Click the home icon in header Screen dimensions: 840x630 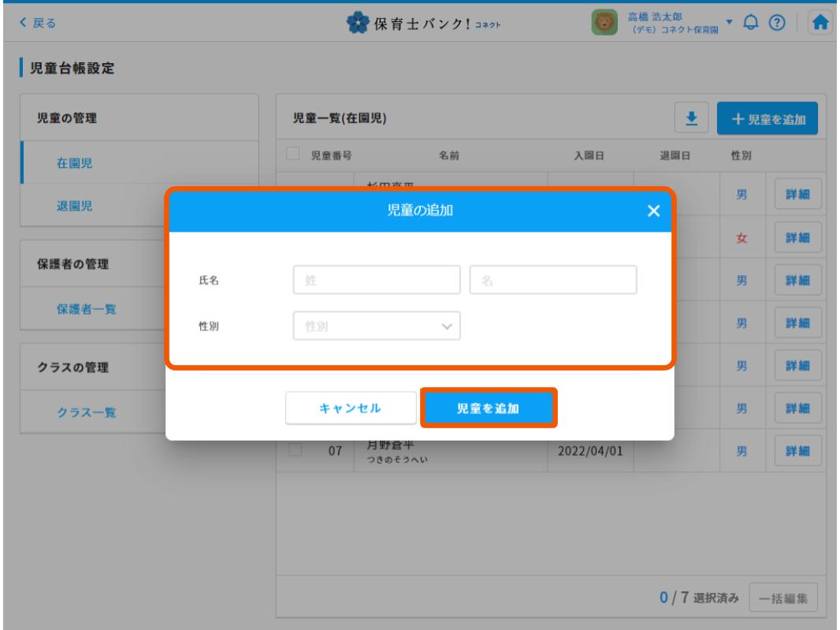(x=820, y=21)
